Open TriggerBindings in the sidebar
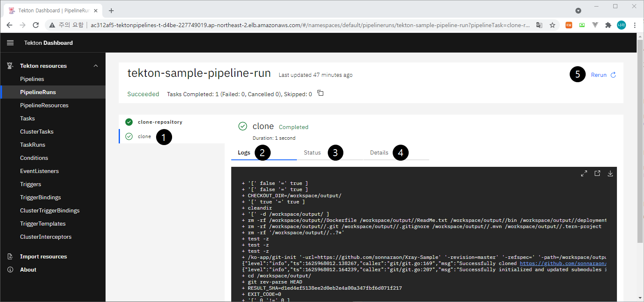Image resolution: width=644 pixels, height=302 pixels. click(x=53, y=197)
